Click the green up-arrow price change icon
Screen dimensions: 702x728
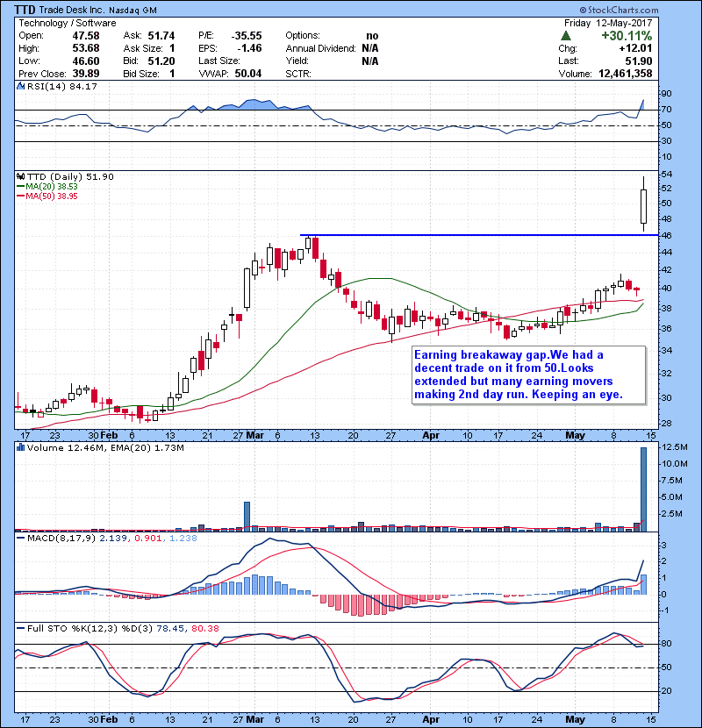[569, 36]
